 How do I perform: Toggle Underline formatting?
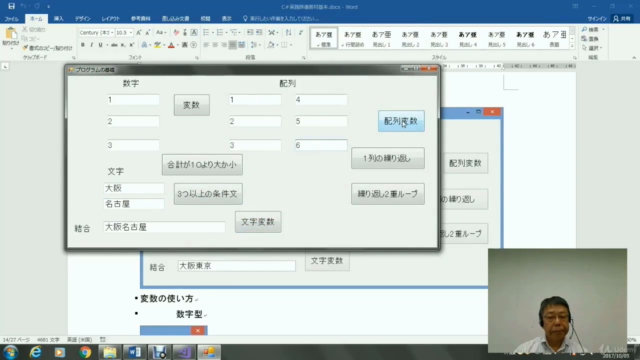point(100,45)
